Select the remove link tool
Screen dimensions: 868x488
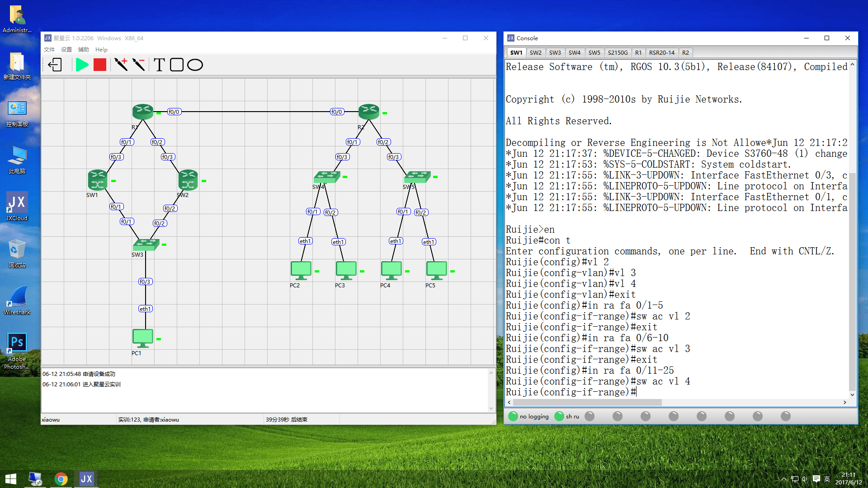(x=139, y=65)
